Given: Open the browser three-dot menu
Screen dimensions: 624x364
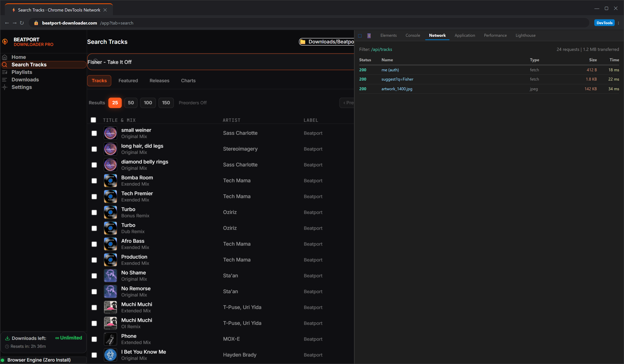Looking at the screenshot, I should pos(619,23).
